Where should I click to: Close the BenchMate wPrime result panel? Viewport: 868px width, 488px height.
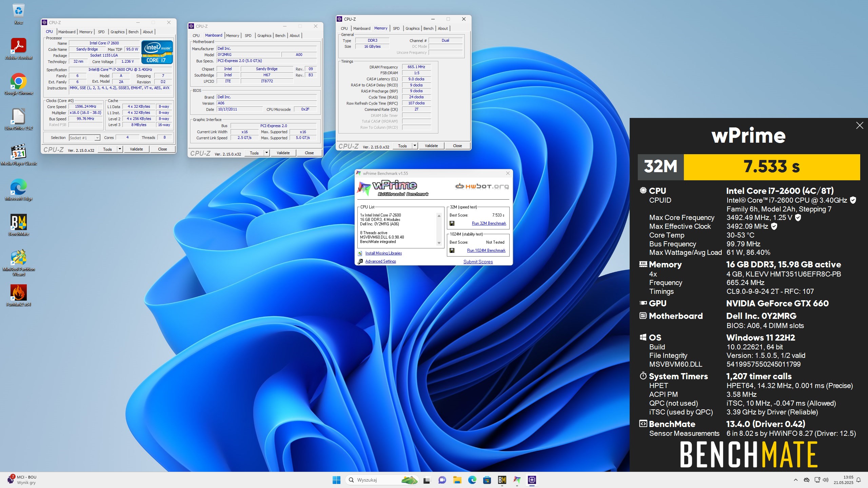click(x=860, y=125)
